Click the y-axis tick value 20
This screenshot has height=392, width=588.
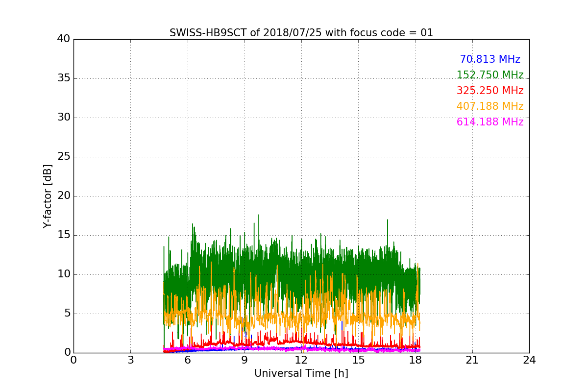pos(64,196)
